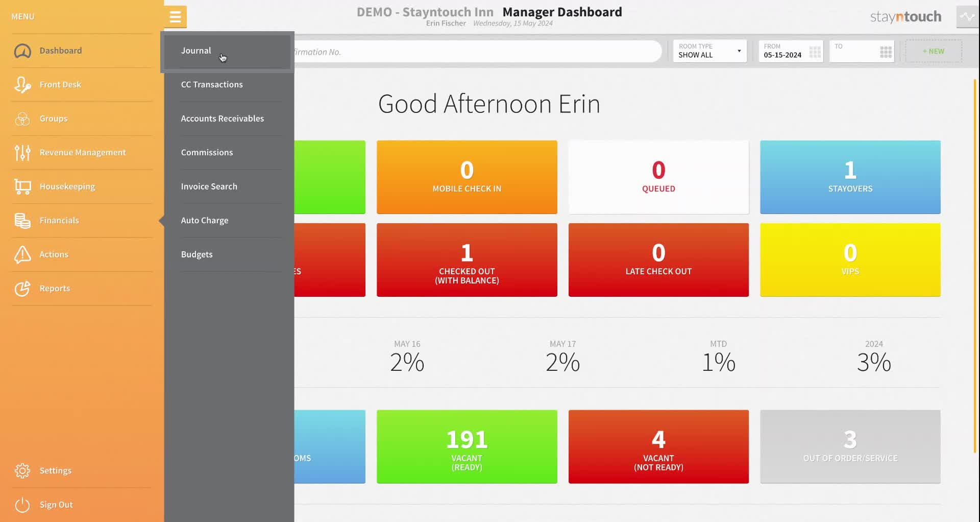Go to Dashboard in main menu
Viewport: 980px width, 522px height.
coord(61,51)
